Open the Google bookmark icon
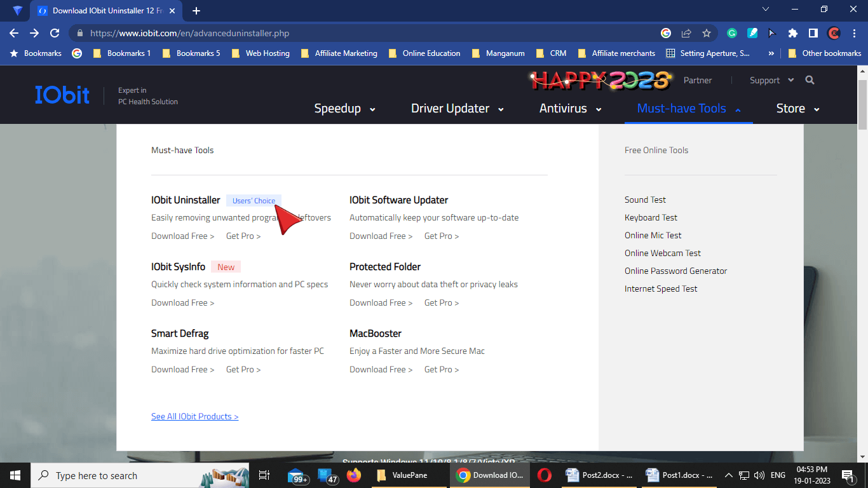 click(x=77, y=53)
